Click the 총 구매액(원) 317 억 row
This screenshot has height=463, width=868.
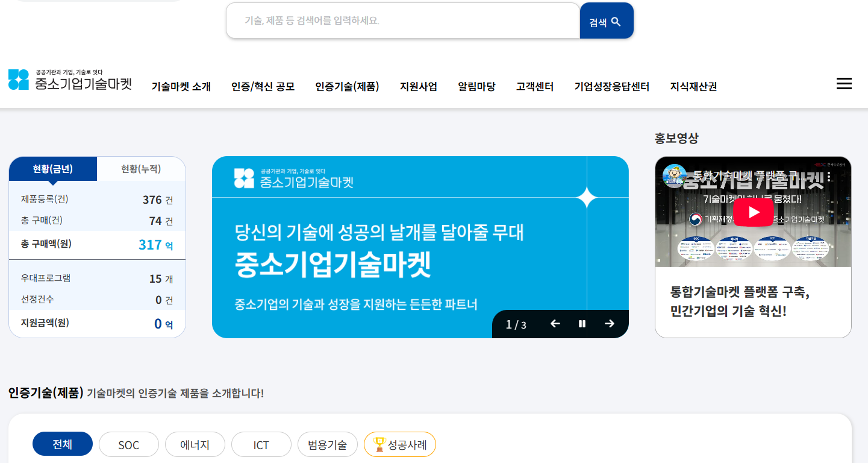(97, 244)
